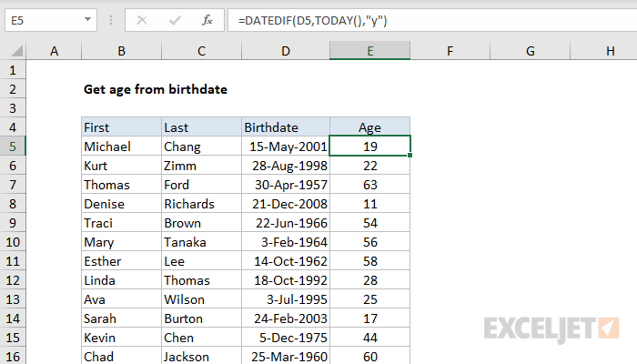The height and width of the screenshot is (364, 637).
Task: Select row 2 header
Action: [x=13, y=89]
